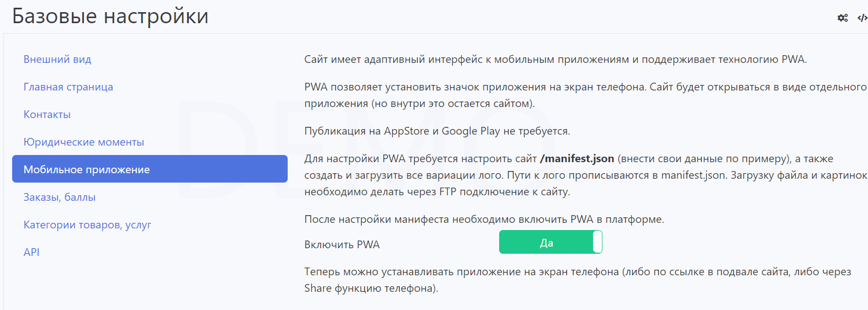Select the Контакты sidebar item
Viewport: 868px width, 310px height.
tap(47, 114)
